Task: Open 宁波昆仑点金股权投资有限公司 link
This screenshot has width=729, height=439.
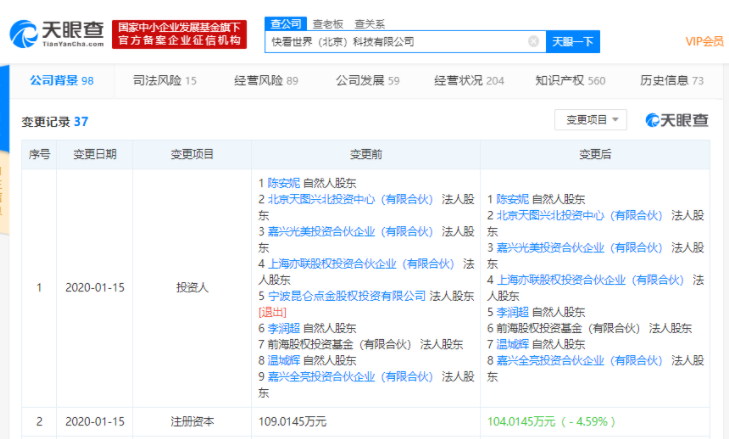Action: pos(347,296)
